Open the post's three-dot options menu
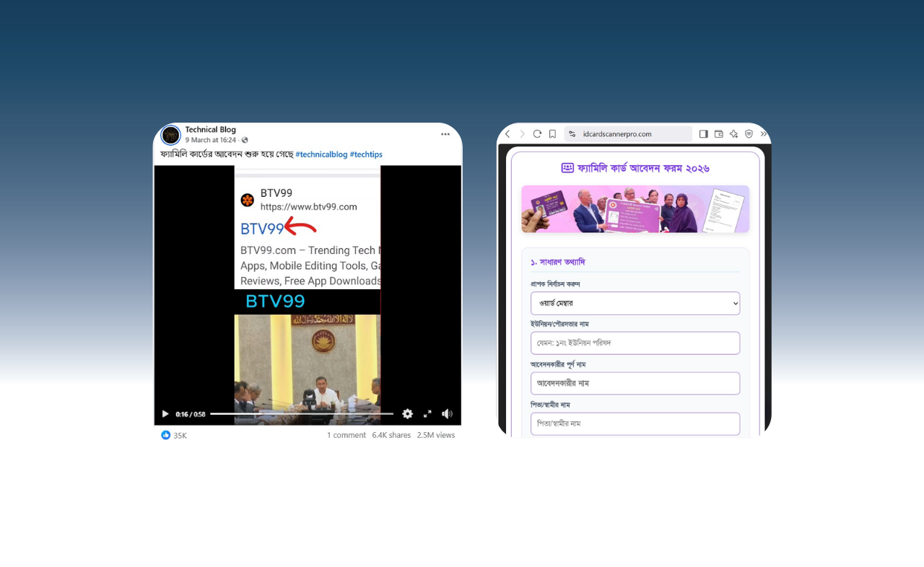 pos(445,134)
